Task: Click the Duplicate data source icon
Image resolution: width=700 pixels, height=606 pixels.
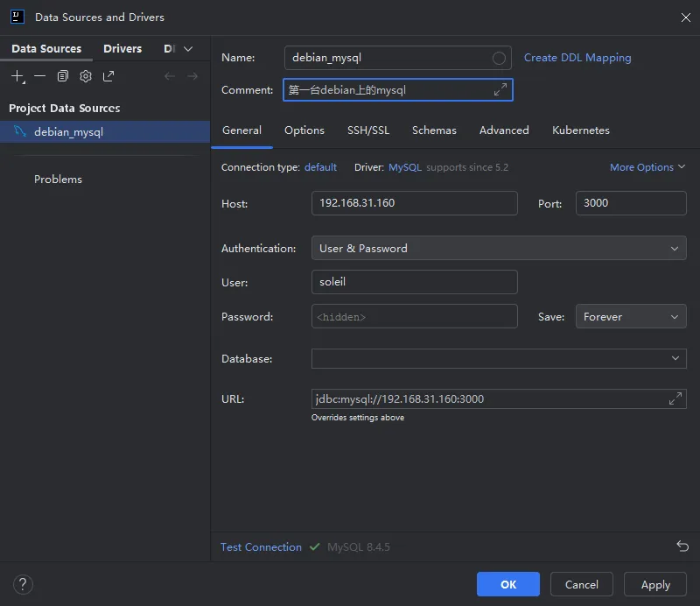Action: tap(63, 76)
